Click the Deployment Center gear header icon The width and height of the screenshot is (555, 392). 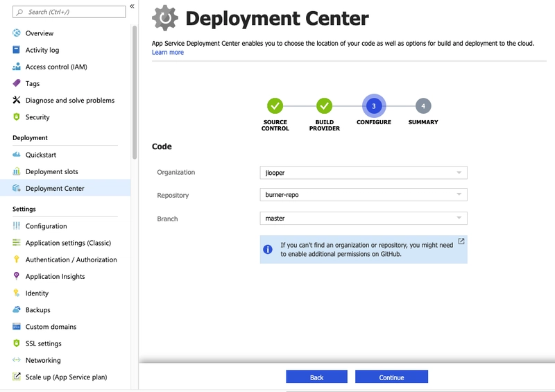click(165, 18)
